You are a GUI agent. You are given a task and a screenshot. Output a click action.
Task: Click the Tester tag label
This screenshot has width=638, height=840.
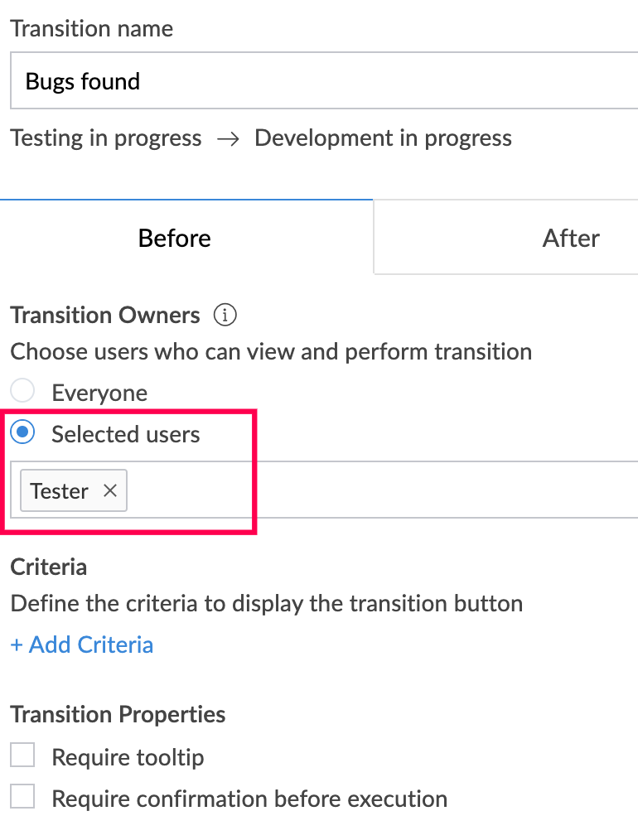[59, 491]
